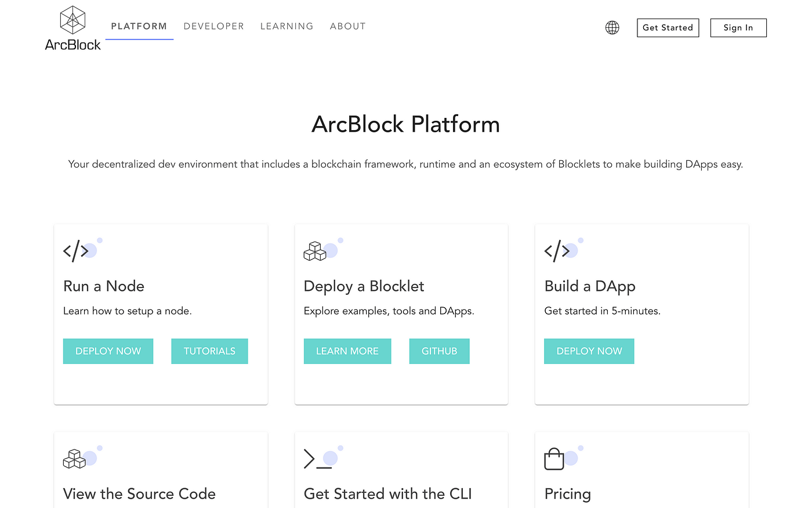Click Deploy Now under Build a DApp
Image resolution: width=812 pixels, height=508 pixels.
[589, 351]
